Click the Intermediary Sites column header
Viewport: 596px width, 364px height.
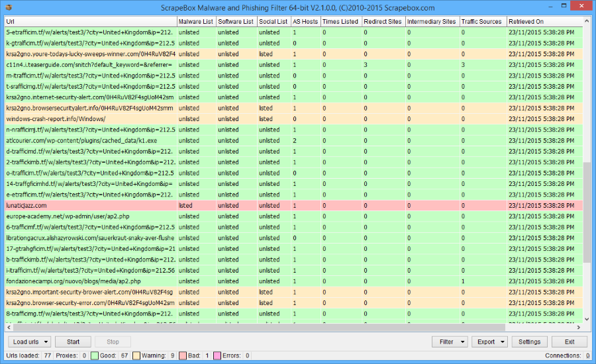pos(432,22)
